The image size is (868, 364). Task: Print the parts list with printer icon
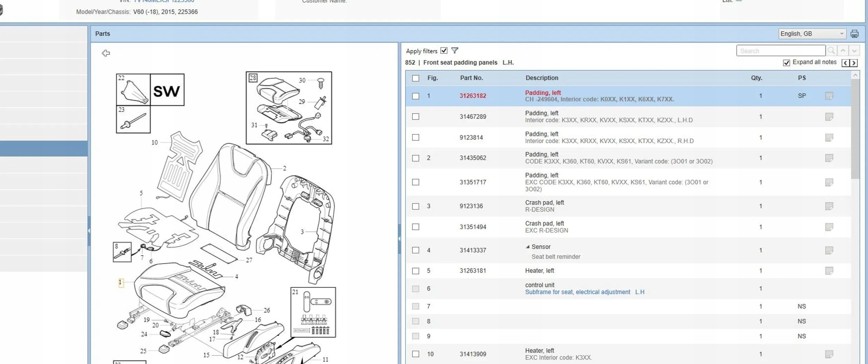(x=854, y=34)
